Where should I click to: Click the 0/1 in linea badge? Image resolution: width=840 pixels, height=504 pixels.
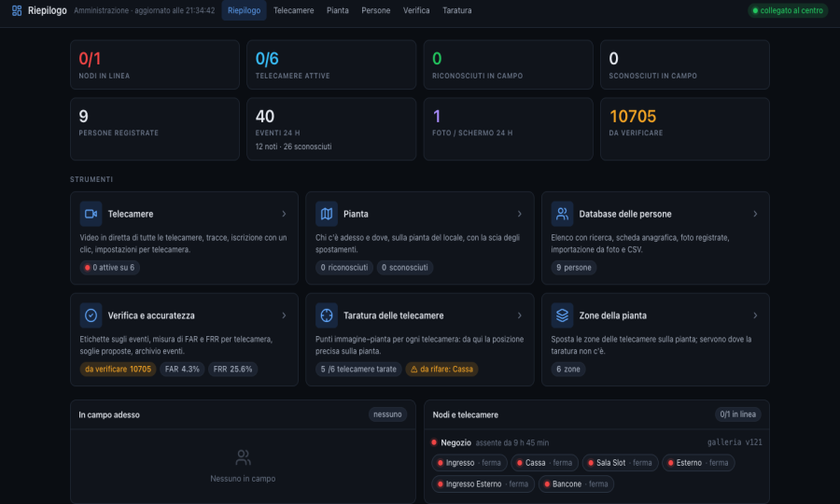pyautogui.click(x=737, y=414)
